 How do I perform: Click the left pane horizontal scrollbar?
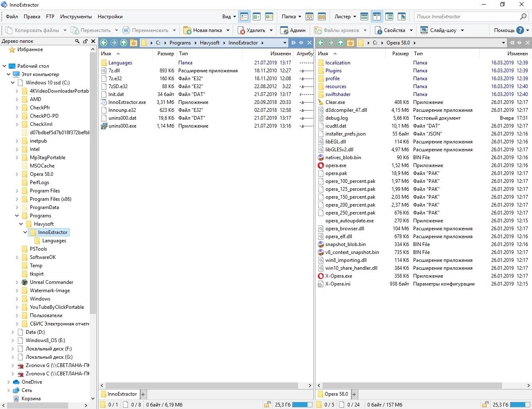[x=201, y=385]
